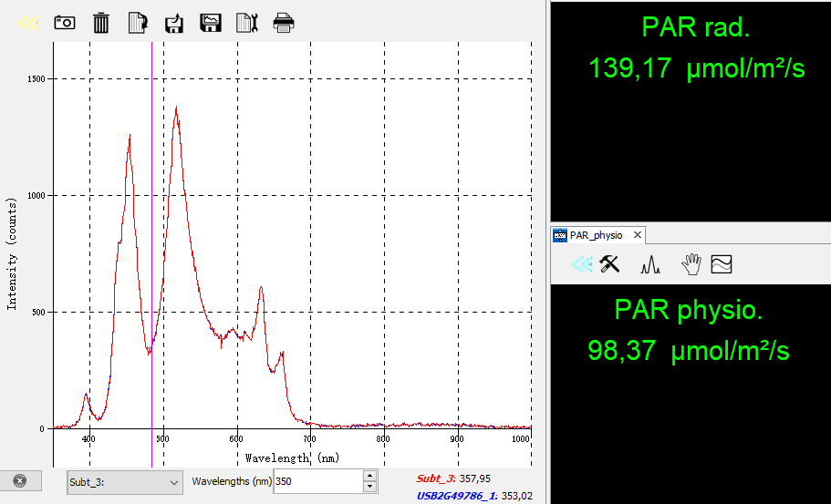Viewport: 831px width, 504px height.
Task: Select the hand pan tool
Action: click(692, 264)
